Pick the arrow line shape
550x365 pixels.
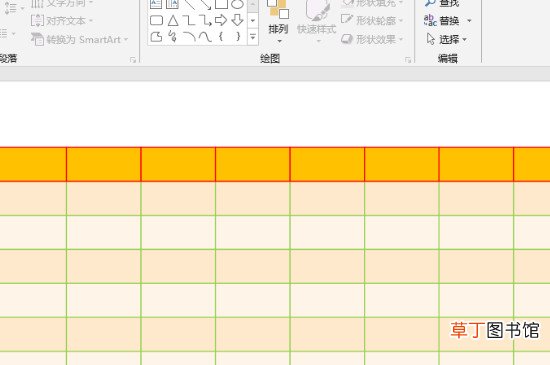coord(205,4)
